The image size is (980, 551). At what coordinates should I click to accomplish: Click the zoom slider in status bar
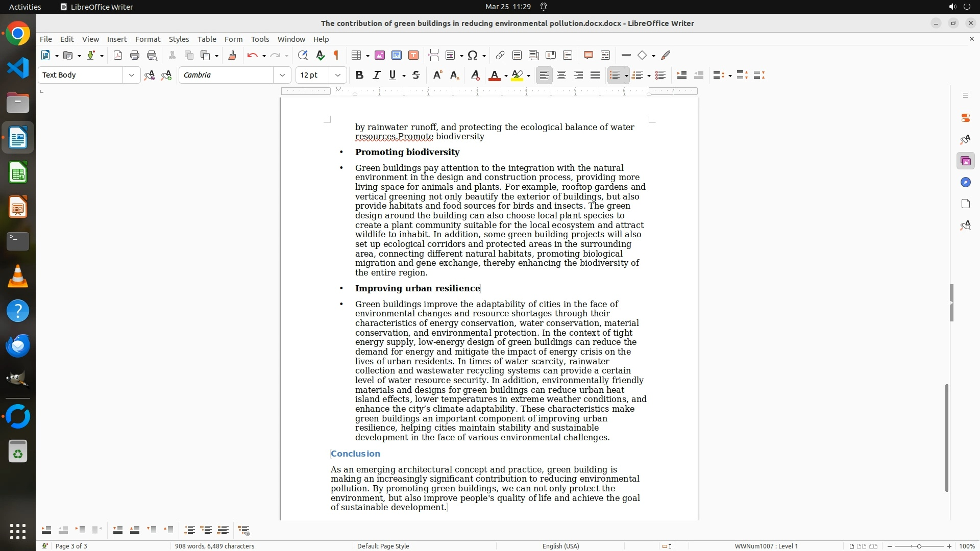pos(919,546)
